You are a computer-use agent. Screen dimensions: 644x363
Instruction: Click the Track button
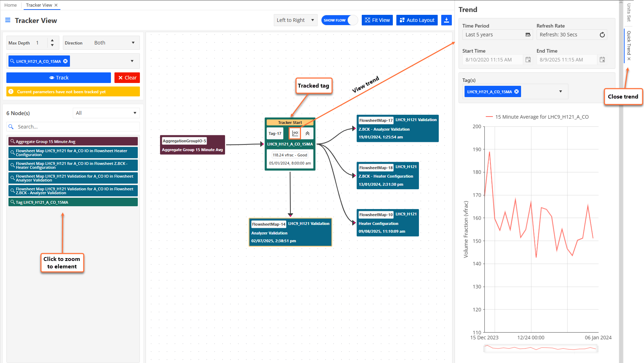tap(59, 78)
